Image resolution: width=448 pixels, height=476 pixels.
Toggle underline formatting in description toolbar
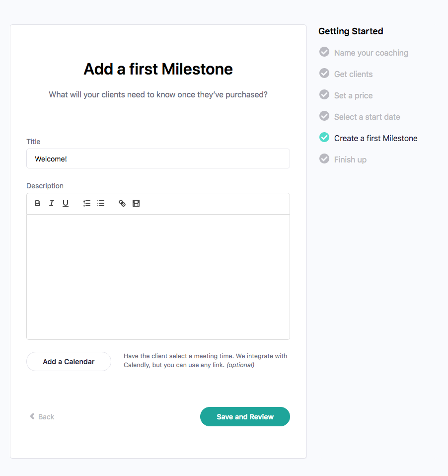point(66,203)
